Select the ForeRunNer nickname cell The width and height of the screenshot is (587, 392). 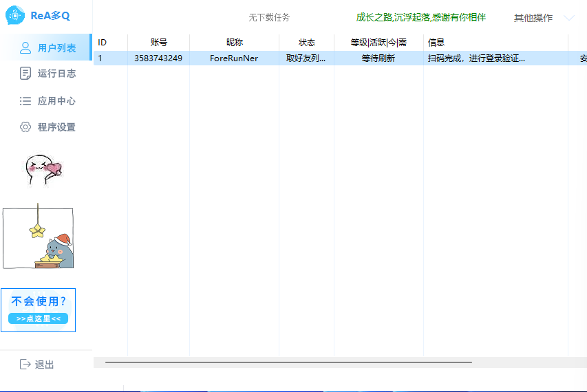point(234,58)
